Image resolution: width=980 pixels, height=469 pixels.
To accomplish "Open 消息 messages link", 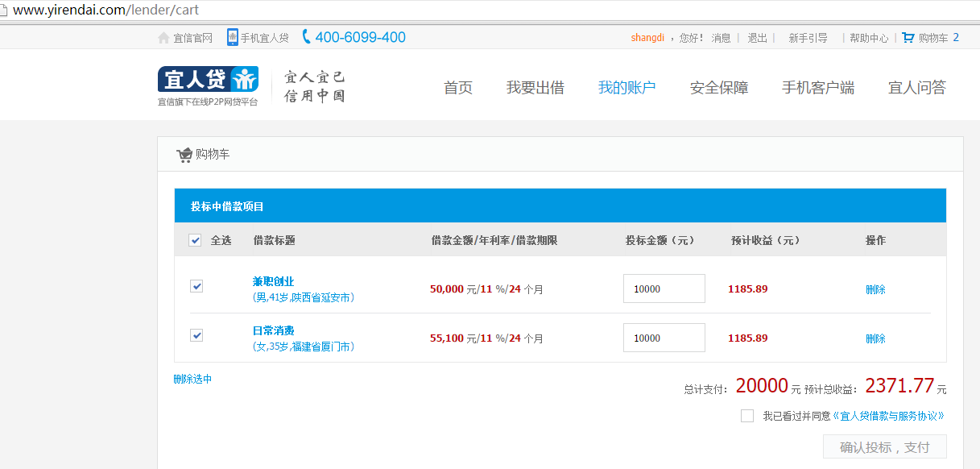I will click(721, 38).
